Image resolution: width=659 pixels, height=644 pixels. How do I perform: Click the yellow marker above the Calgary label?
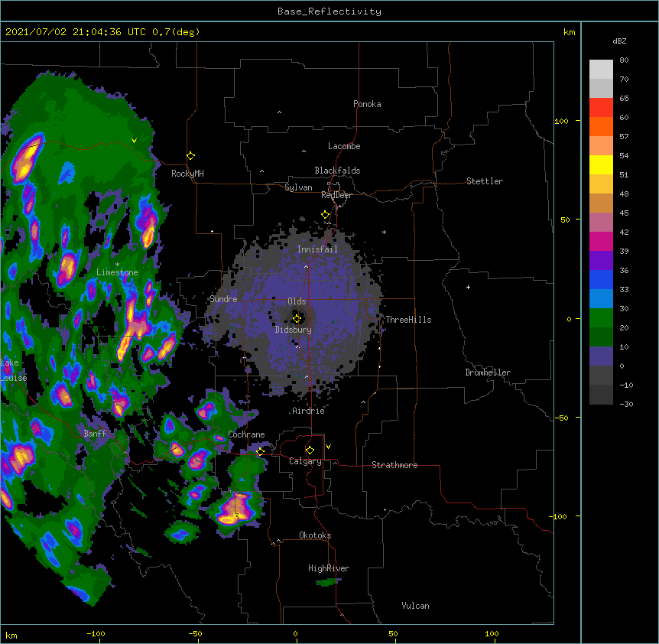(310, 450)
